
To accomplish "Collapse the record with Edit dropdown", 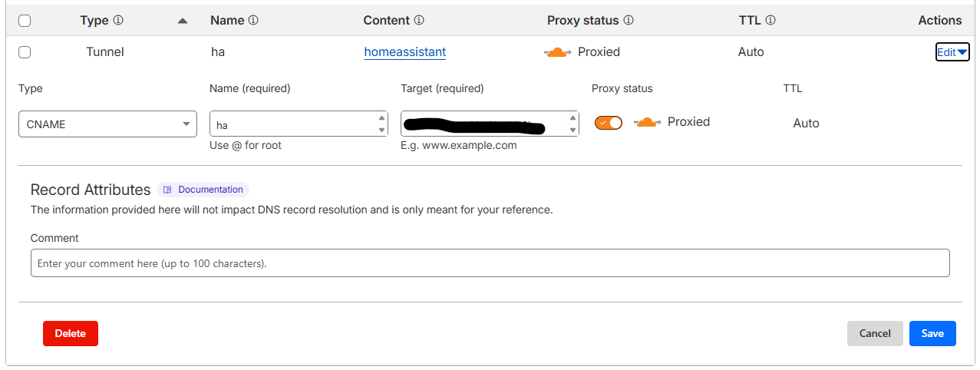I will [952, 52].
